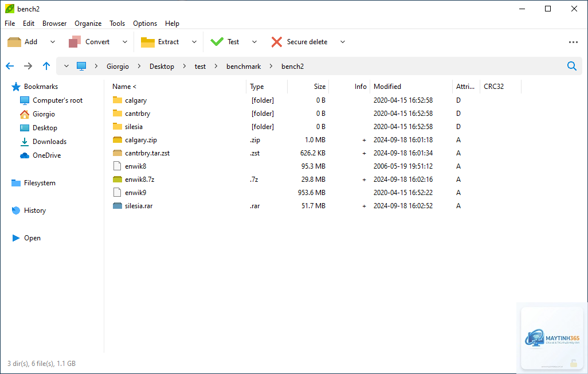The image size is (588, 374).
Task: Sort by the Size column header
Action: point(308,87)
